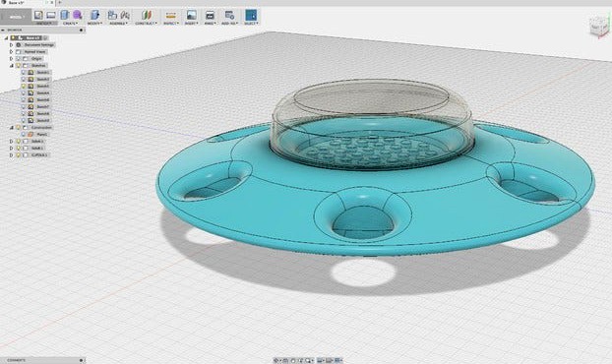Screen dimensions: 612x364
Task: Add a new document tab with plus
Action: click(x=60, y=2)
